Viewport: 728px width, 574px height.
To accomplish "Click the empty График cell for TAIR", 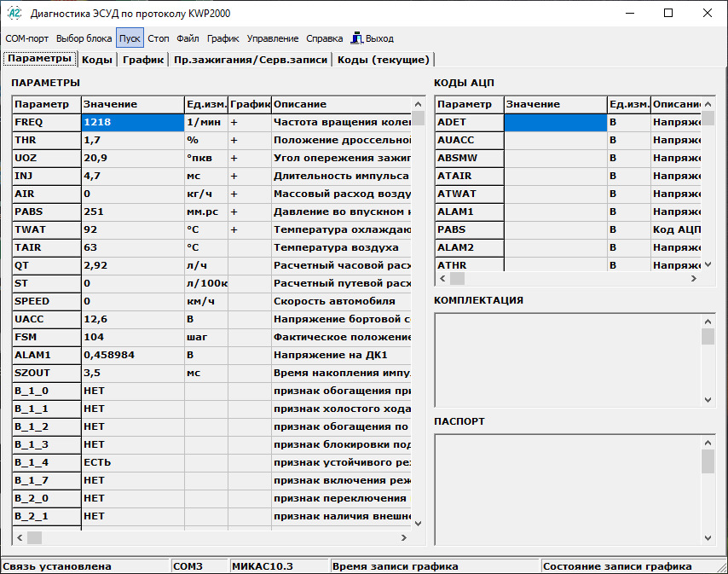I will click(250, 247).
